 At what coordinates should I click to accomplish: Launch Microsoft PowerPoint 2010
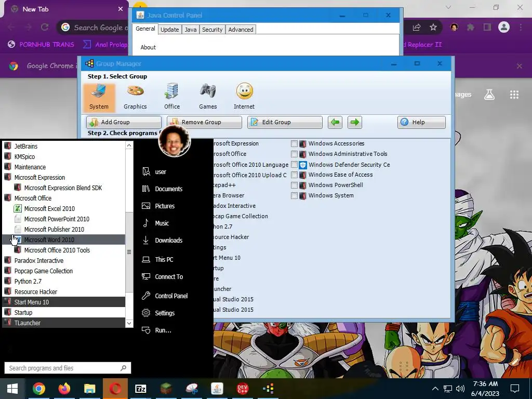(x=64, y=219)
